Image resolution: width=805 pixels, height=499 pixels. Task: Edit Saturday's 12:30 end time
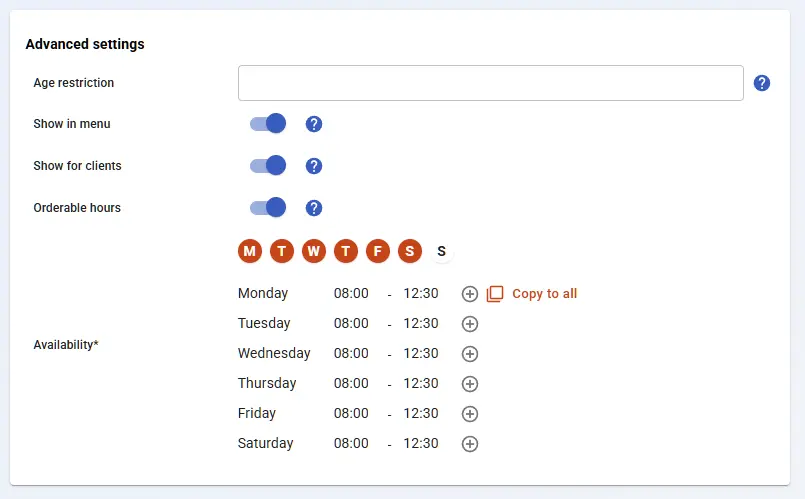click(421, 444)
